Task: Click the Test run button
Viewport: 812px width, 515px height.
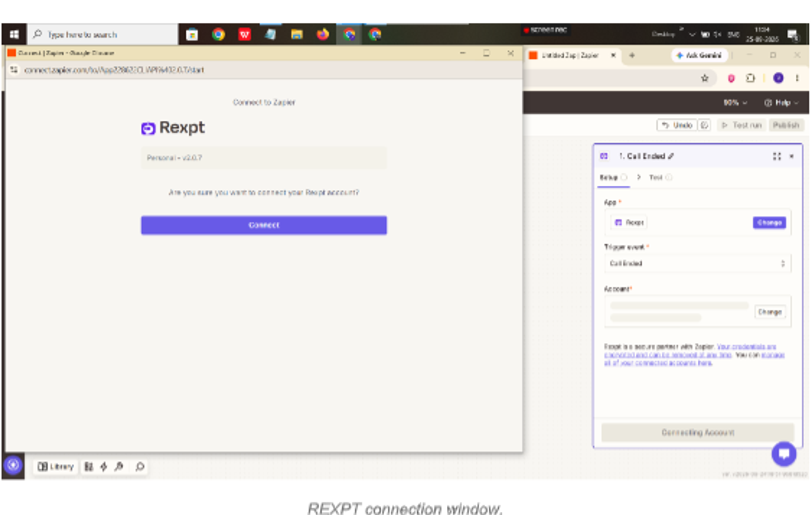Action: click(742, 125)
